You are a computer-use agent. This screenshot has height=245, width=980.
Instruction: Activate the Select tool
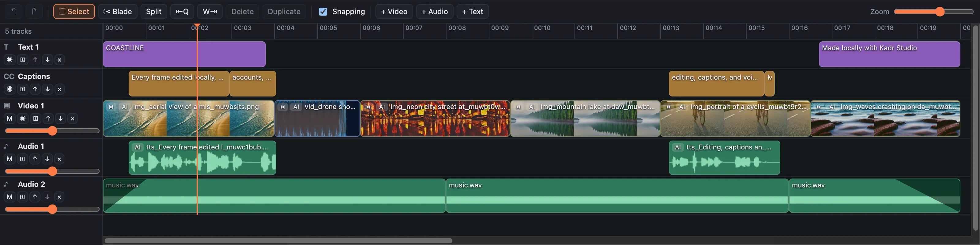tap(74, 11)
